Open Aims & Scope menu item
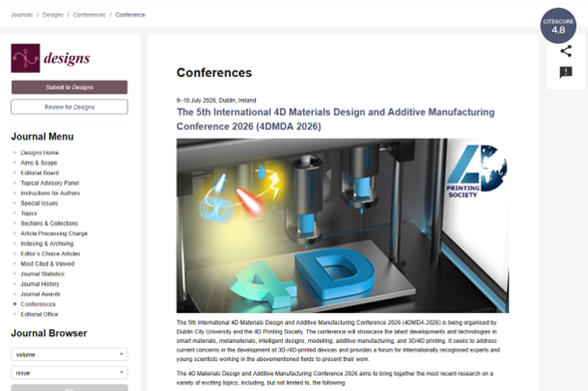Screen dimensions: 588x391 [x=39, y=163]
